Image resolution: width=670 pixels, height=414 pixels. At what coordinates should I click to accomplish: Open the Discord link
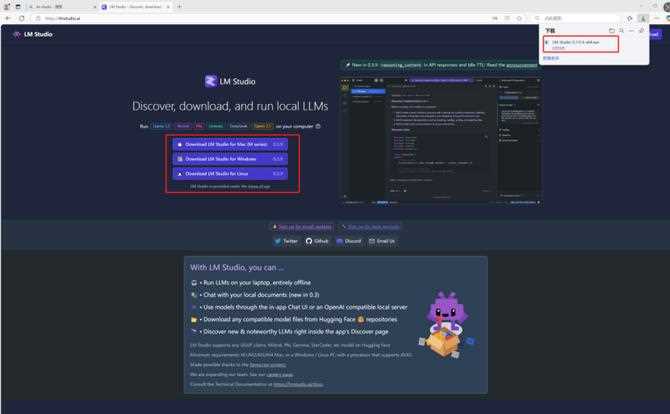349,241
